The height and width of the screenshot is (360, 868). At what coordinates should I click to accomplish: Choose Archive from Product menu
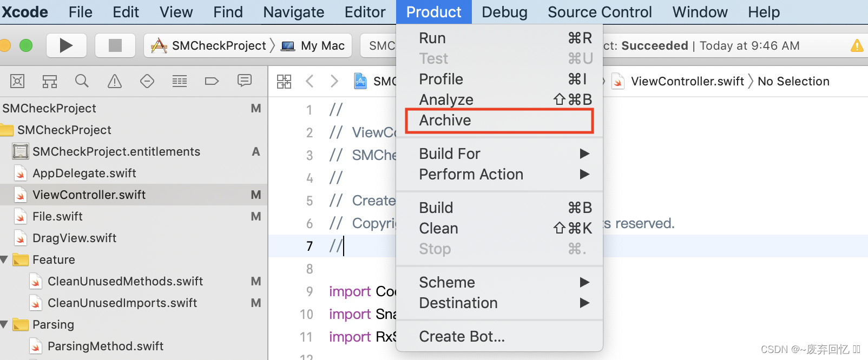(x=499, y=121)
